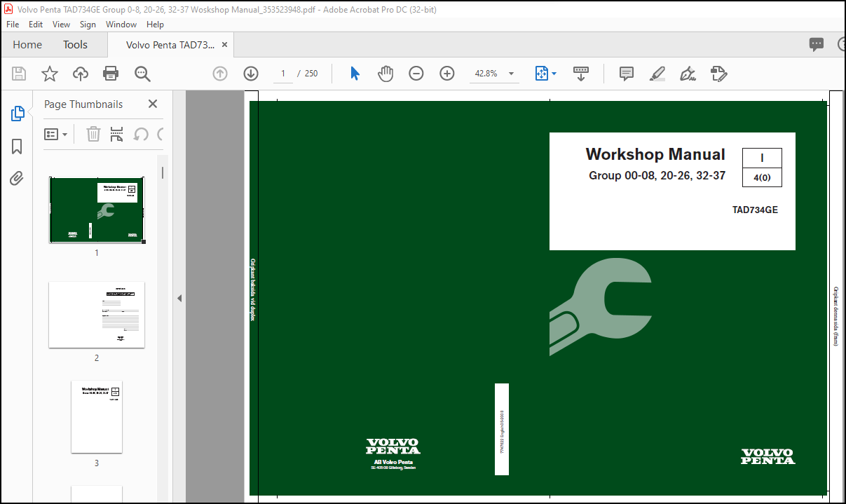This screenshot has width=846, height=504.
Task: Toggle the scrolling mode keyboard icon
Action: [x=580, y=74]
